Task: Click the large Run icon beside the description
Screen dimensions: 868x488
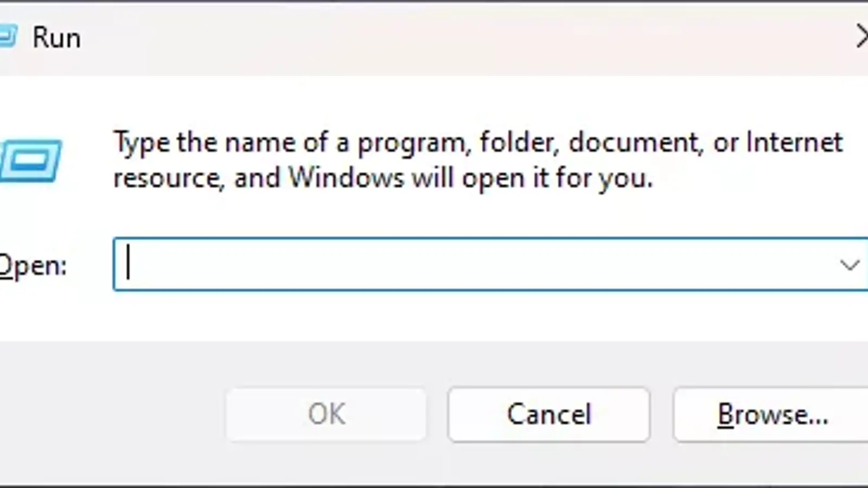Action: [x=31, y=160]
